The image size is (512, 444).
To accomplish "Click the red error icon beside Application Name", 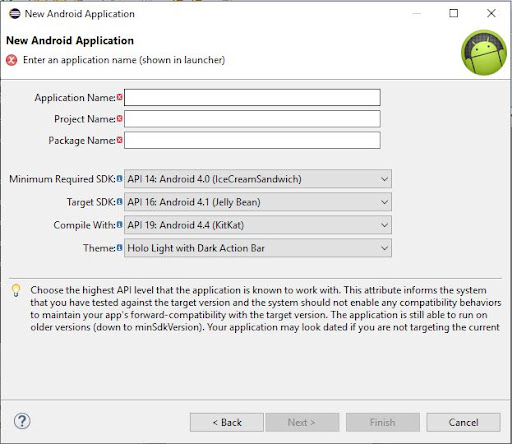I will pyautogui.click(x=120, y=97).
